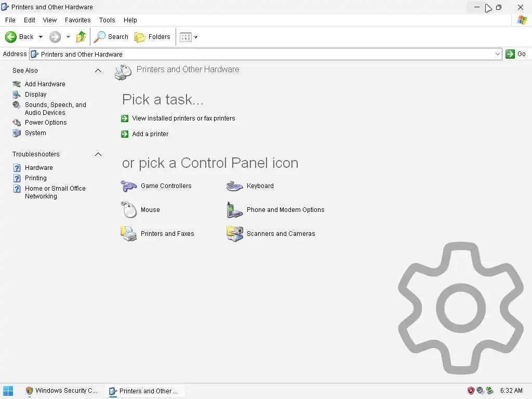Open Sounds, Speech, and Audio Devices link

coord(55,109)
